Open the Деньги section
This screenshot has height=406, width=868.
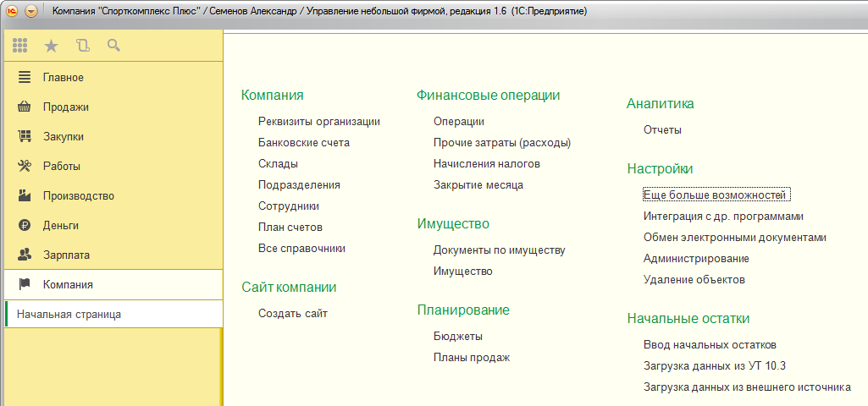tap(113, 225)
